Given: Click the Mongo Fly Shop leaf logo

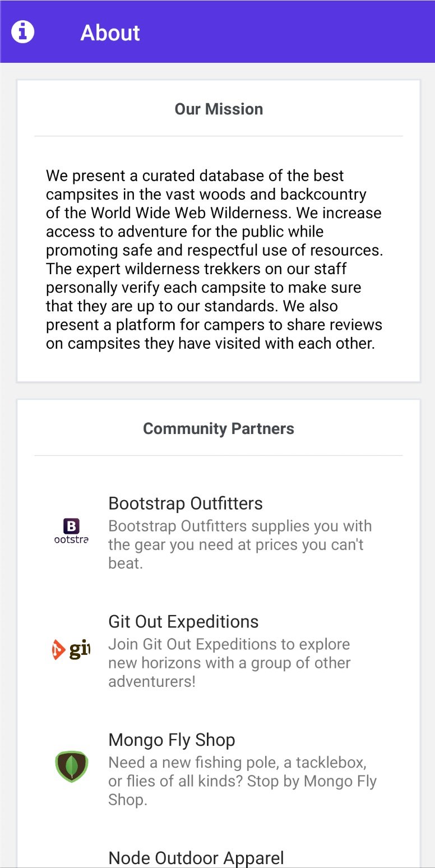Looking at the screenshot, I should click(71, 767).
